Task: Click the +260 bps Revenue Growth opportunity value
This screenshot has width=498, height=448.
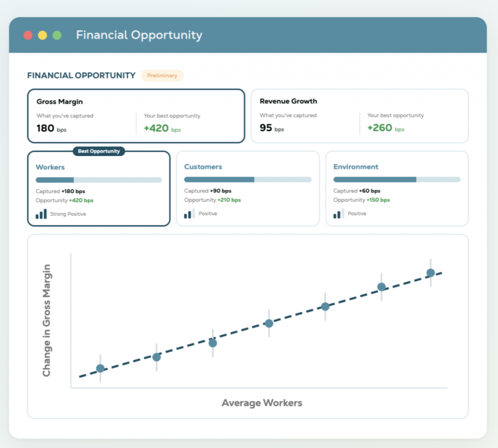Action: point(386,128)
